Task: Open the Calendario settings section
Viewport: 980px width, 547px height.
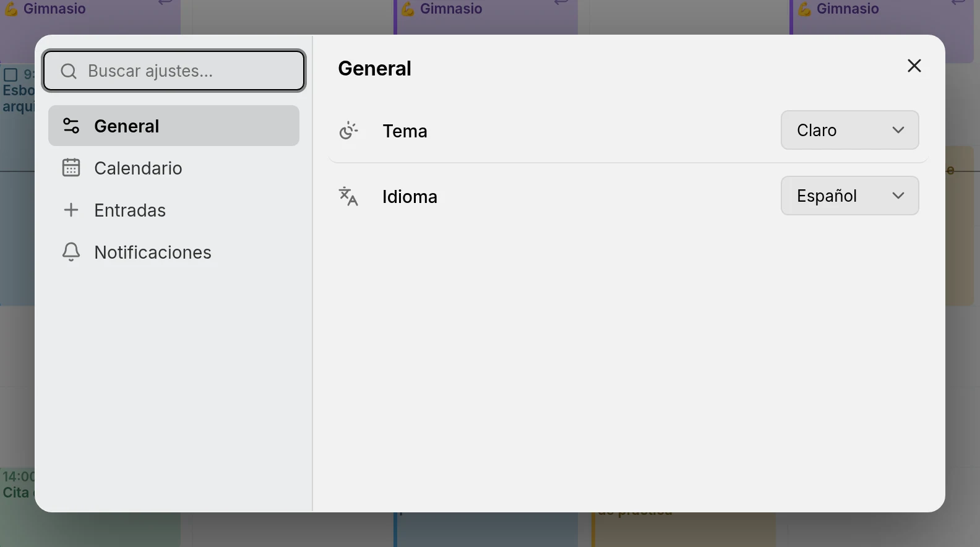Action: pyautogui.click(x=174, y=168)
